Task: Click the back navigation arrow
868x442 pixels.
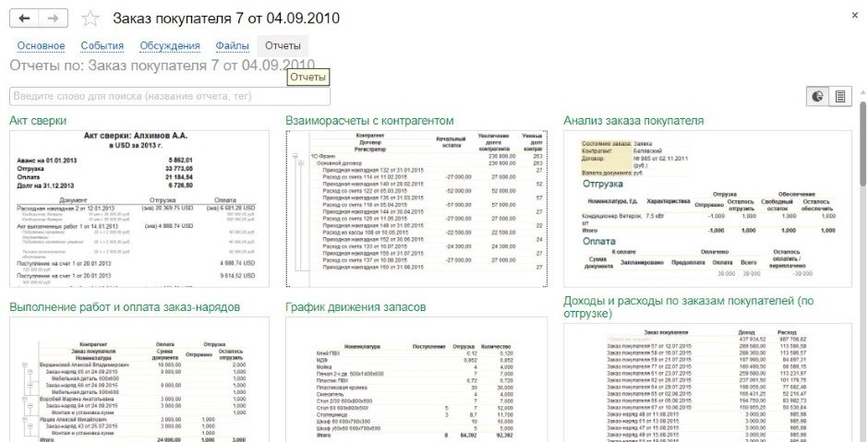Action: pyautogui.click(x=24, y=18)
